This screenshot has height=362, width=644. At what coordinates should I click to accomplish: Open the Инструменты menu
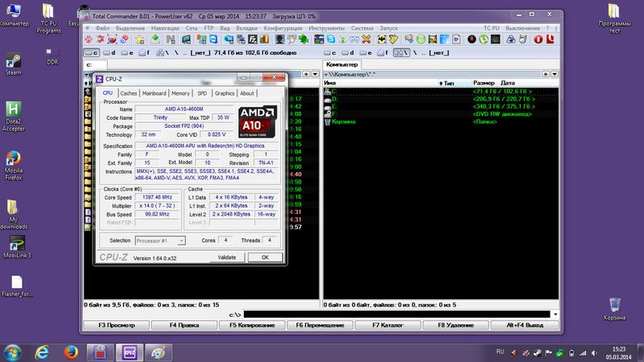327,28
